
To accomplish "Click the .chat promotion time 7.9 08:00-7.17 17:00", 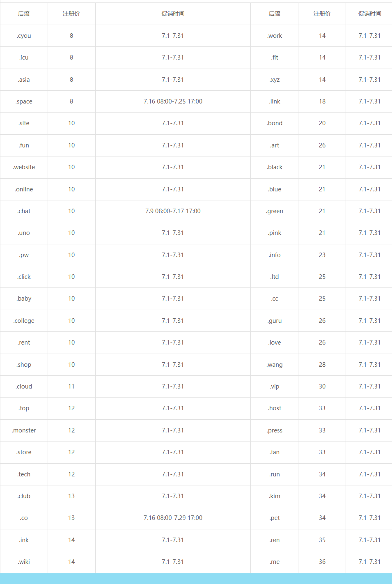I will (173, 211).
